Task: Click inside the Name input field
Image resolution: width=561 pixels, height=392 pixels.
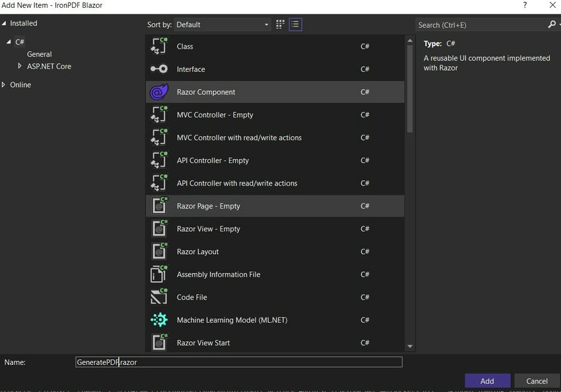Action: click(238, 362)
